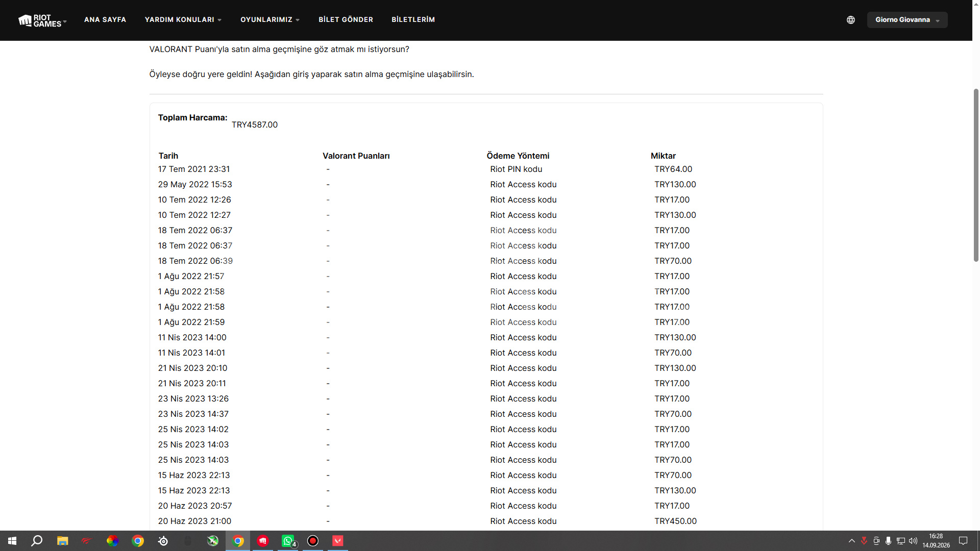Screen dimensions: 980x551
Task: Click the date 18 Tem 2022 06:39
Action: (195, 261)
